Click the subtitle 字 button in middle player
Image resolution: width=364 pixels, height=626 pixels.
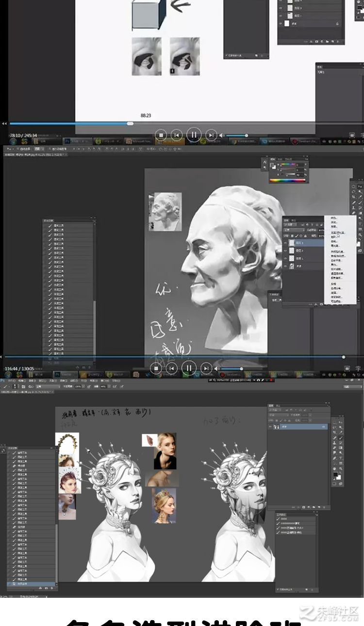[x=358, y=368]
